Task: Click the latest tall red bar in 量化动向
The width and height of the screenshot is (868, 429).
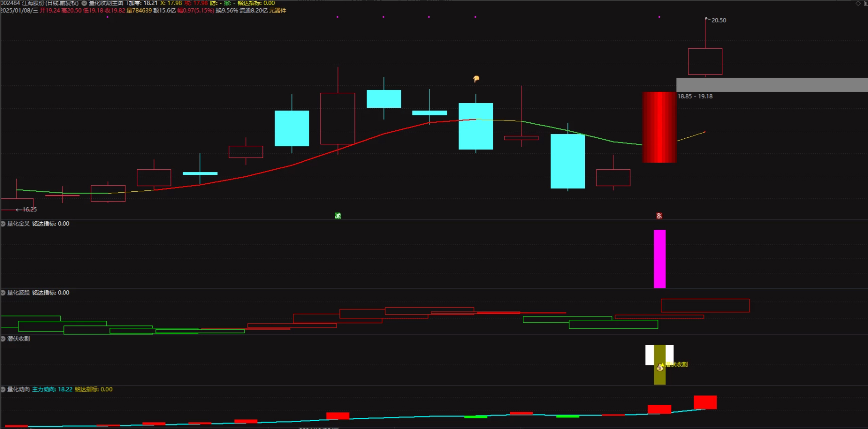Action: pyautogui.click(x=705, y=402)
